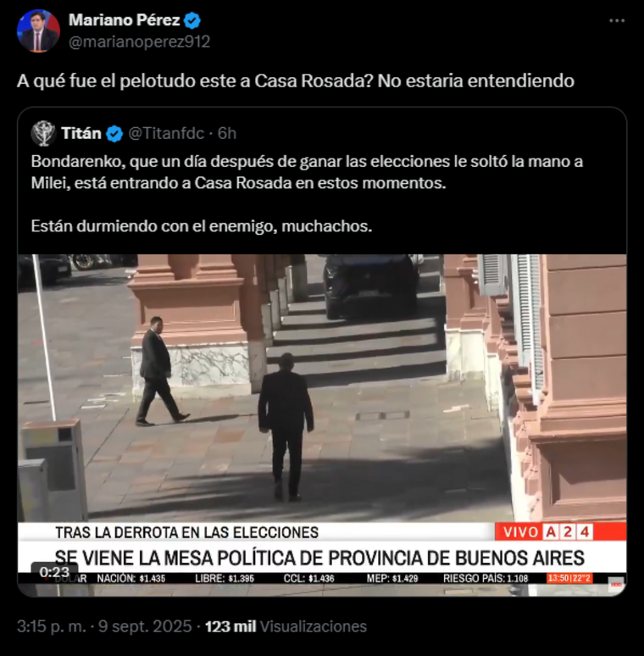Open the Titán display name

click(81, 133)
